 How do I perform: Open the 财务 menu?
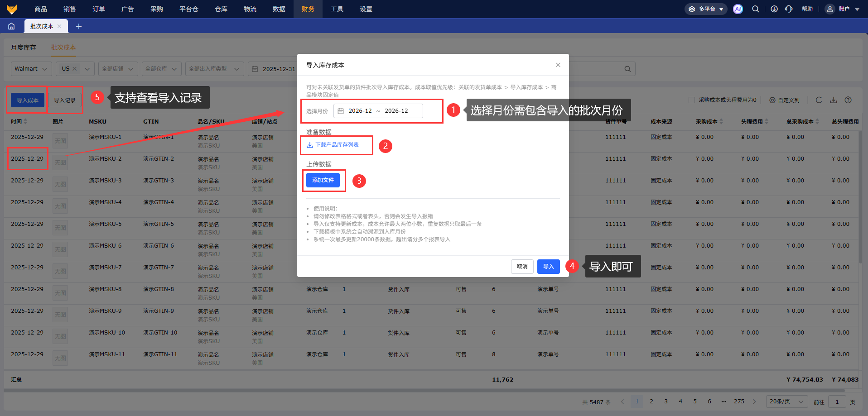pos(308,9)
